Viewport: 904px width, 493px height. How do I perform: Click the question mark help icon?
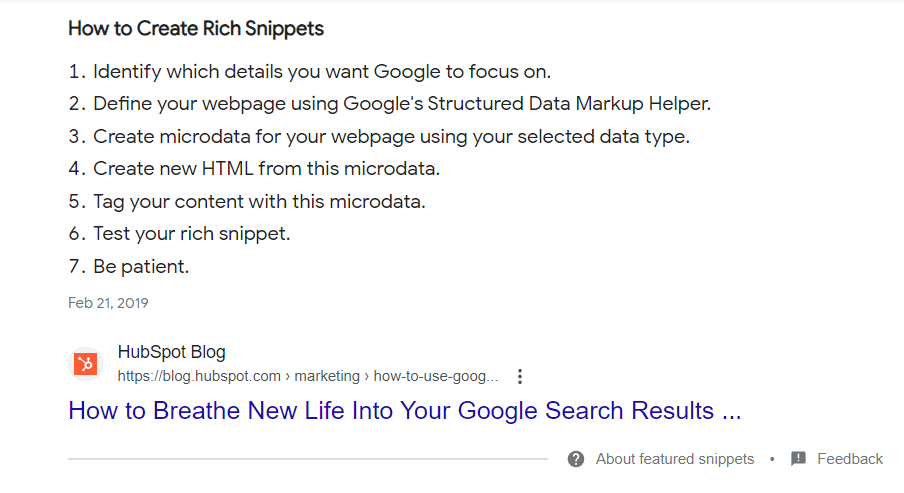pos(575,459)
